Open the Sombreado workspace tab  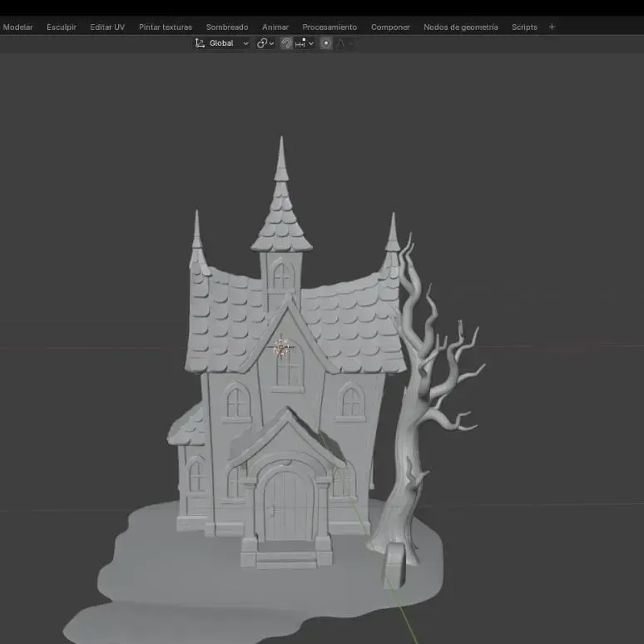[x=227, y=27]
